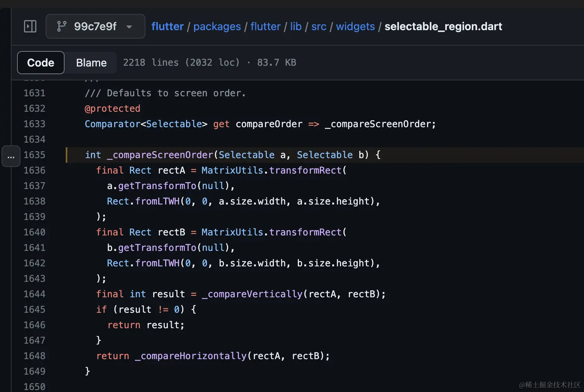The height and width of the screenshot is (392, 584).
Task: Click the git branch icon beside 99c7e9f
Action: pyautogui.click(x=61, y=26)
